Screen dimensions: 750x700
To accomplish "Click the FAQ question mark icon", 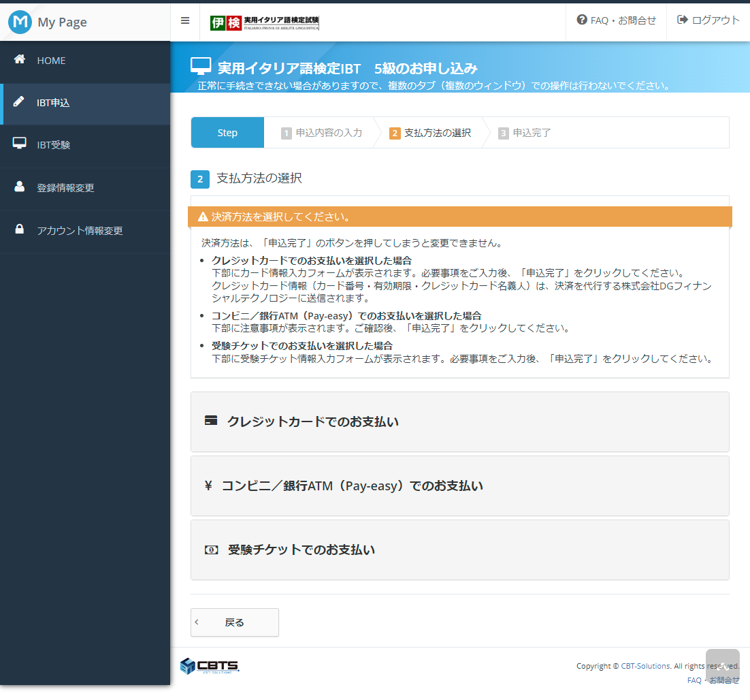I will [x=582, y=20].
